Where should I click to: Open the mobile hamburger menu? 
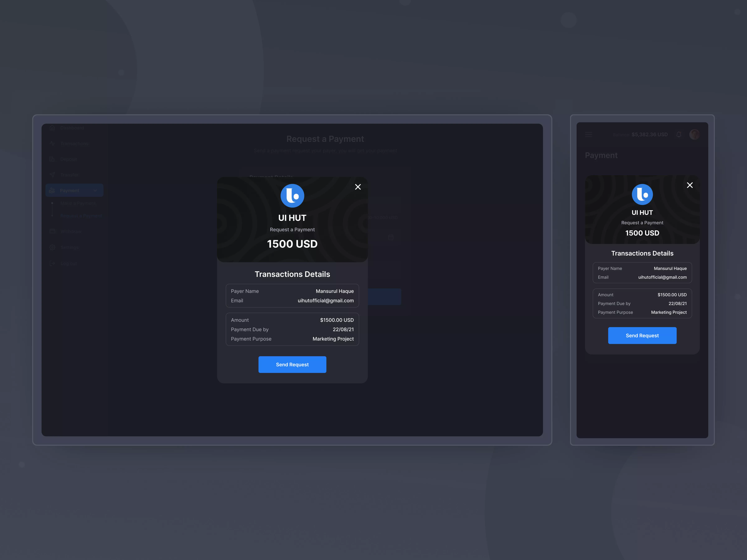pos(589,134)
